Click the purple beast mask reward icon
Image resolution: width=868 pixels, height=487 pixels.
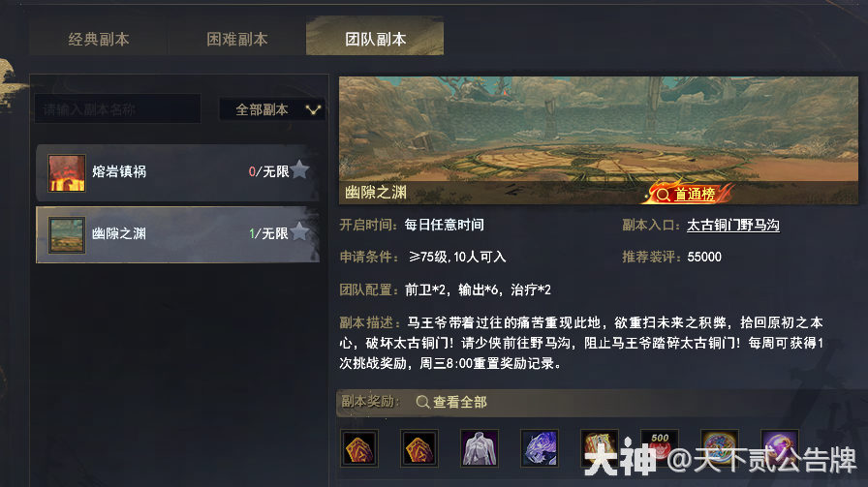540,447
